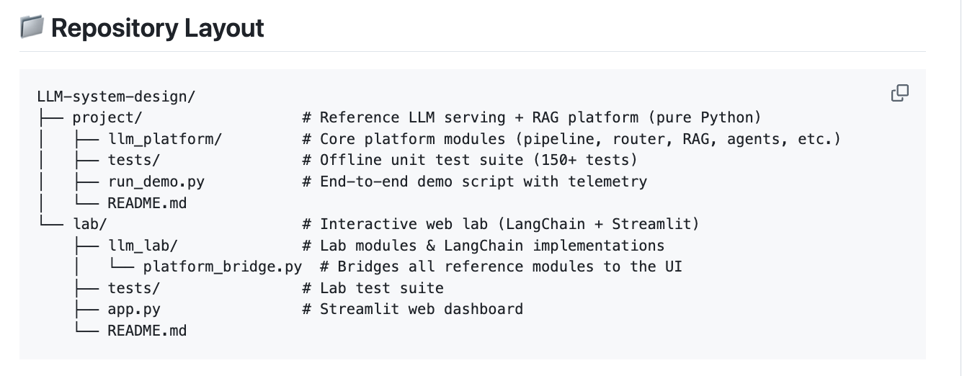Click README.md under lab folder
Viewport: 980px width, 376px height.
point(147,331)
